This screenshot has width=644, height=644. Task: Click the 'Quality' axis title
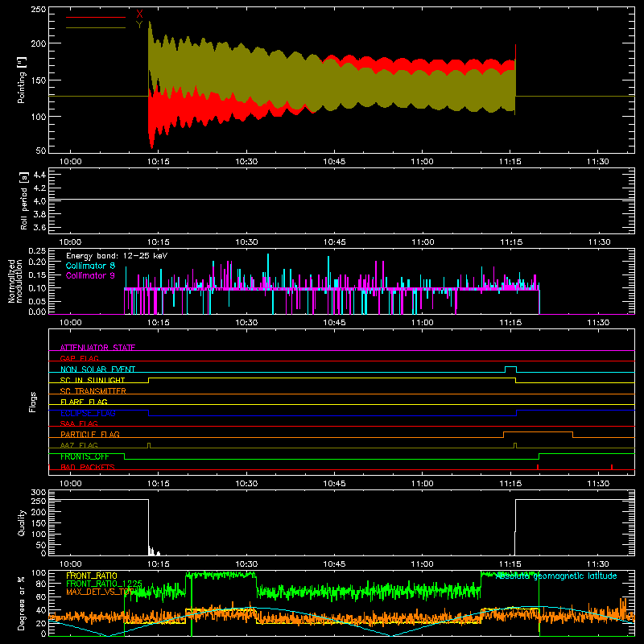22,522
